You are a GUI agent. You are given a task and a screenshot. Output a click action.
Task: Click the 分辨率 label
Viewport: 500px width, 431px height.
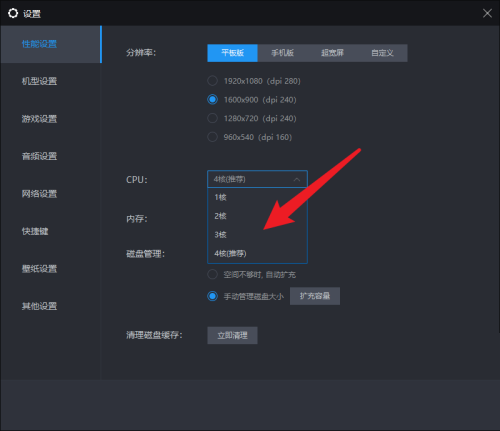[141, 53]
